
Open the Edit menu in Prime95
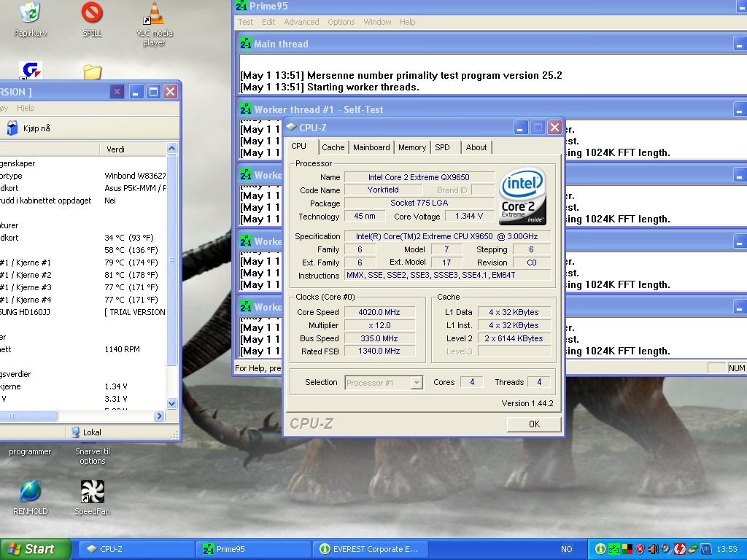pos(268,22)
